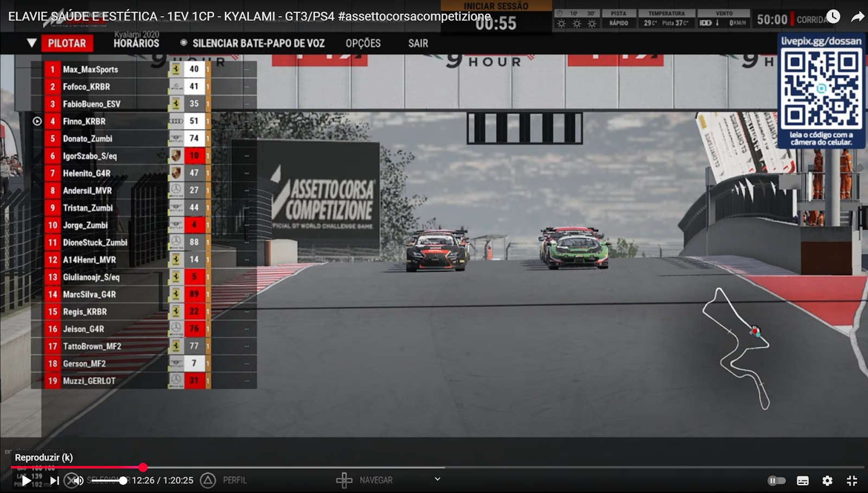Toggle autoplay switch
This screenshot has height=493, width=868.
tap(777, 481)
